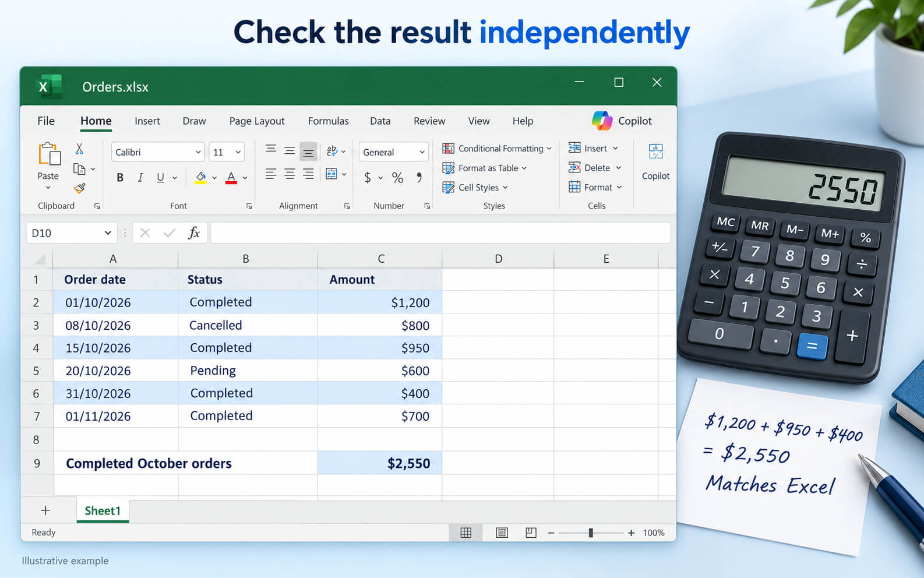Image resolution: width=924 pixels, height=578 pixels.
Task: Switch to the Page Layout tab
Action: tap(257, 121)
